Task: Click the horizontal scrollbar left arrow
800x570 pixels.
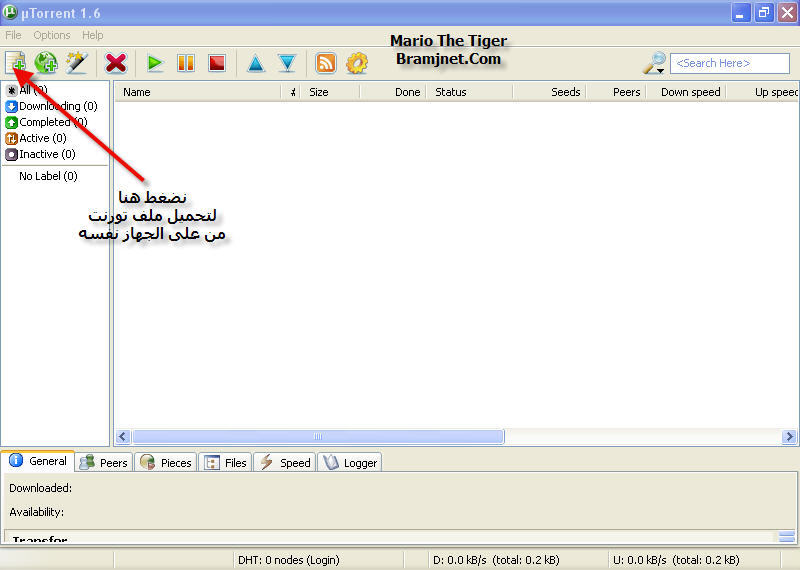Action: tap(122, 437)
